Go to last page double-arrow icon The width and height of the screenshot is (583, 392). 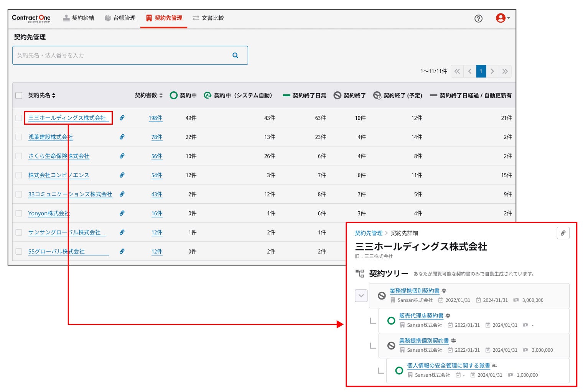[x=505, y=71]
